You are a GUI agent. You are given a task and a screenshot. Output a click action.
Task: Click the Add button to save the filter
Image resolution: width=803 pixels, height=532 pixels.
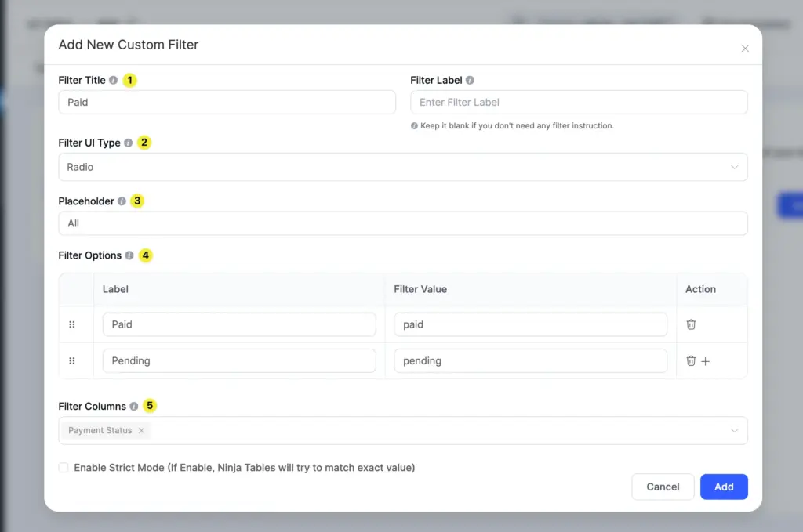723,487
